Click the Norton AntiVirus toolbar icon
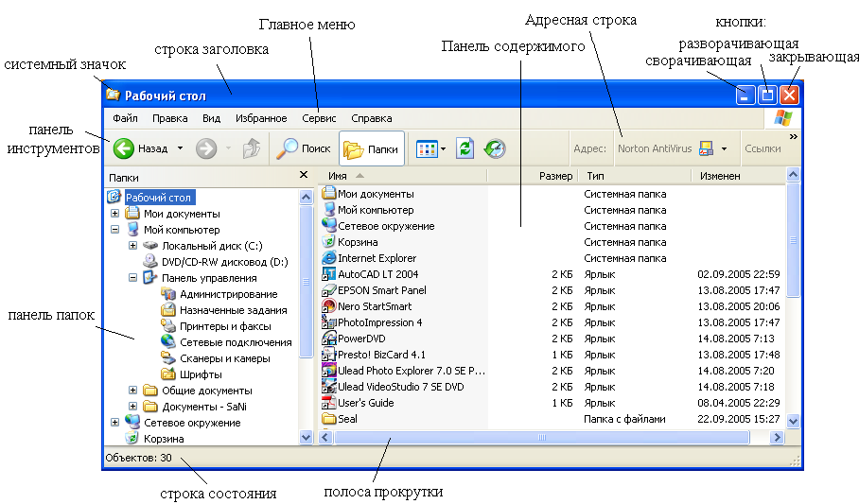 pos(706,148)
